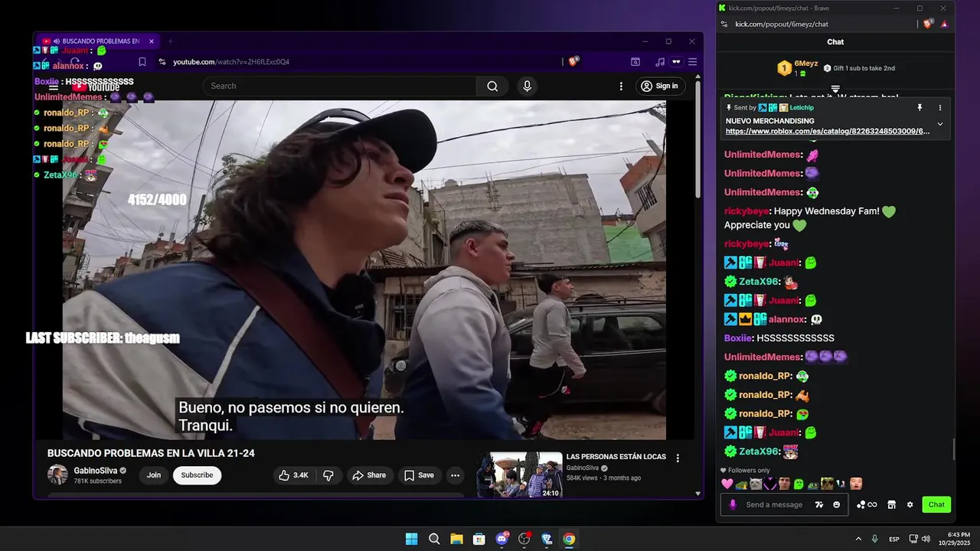Open Brave main hamburger menu
This screenshot has height=551, width=980.
click(692, 62)
